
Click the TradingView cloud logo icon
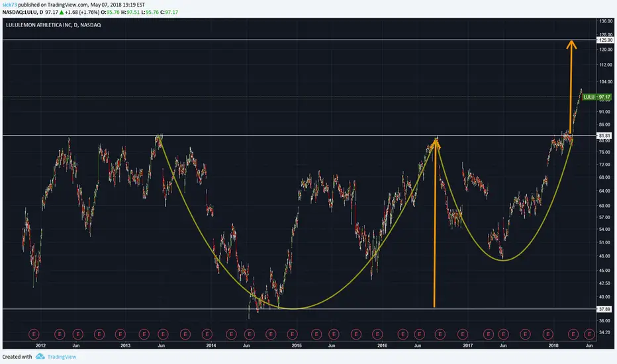[40, 357]
